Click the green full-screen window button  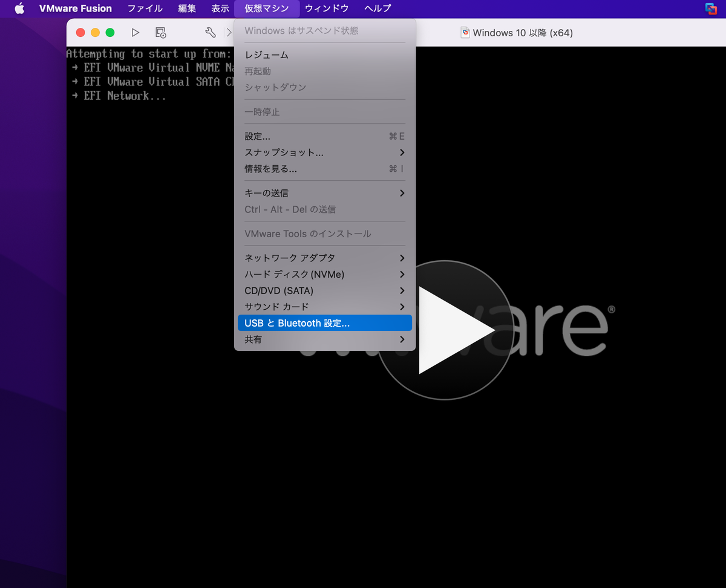tap(110, 33)
